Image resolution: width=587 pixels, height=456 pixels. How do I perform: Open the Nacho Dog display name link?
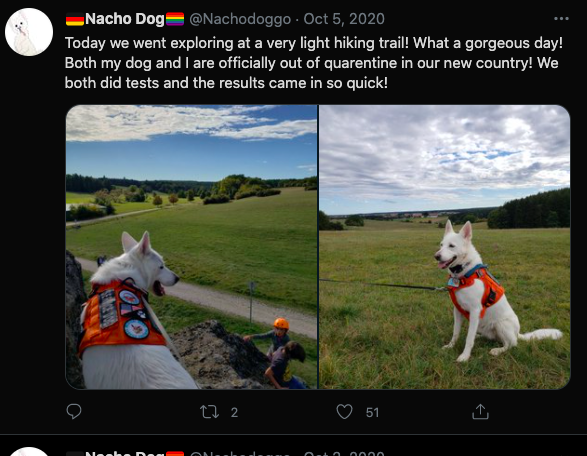click(124, 19)
